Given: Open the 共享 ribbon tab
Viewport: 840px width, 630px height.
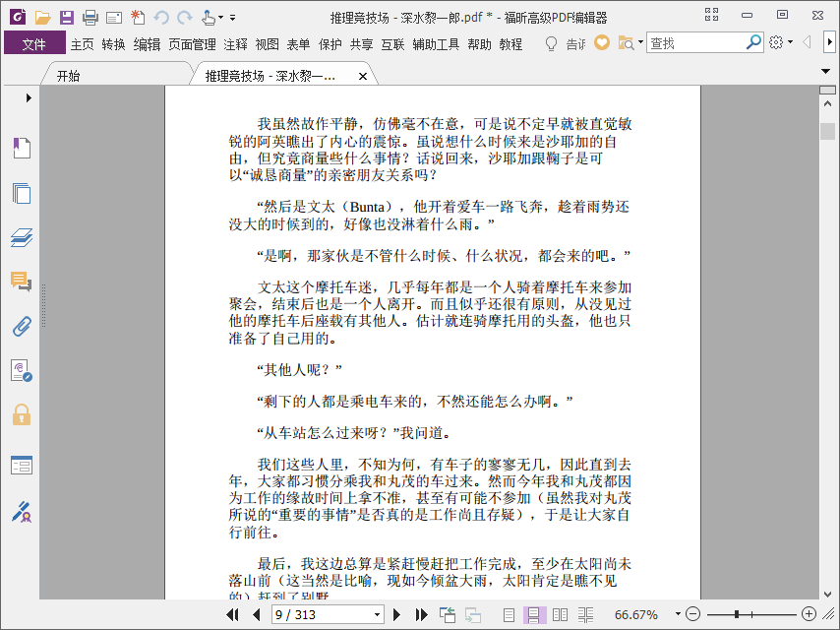Looking at the screenshot, I should pyautogui.click(x=362, y=44).
